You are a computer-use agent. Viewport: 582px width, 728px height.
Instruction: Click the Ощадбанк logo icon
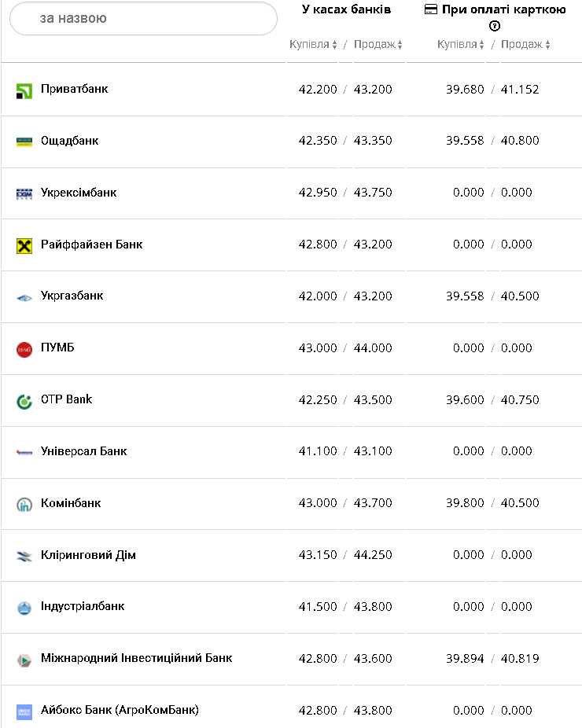(24, 142)
